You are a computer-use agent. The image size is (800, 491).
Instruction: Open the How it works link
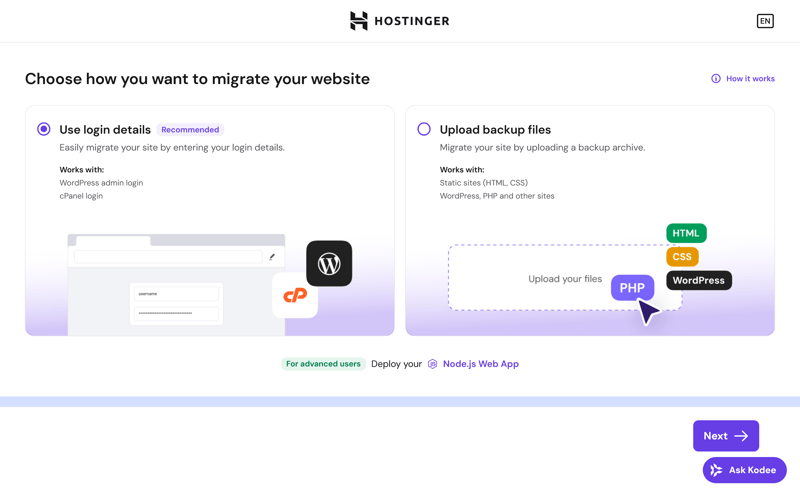(750, 79)
